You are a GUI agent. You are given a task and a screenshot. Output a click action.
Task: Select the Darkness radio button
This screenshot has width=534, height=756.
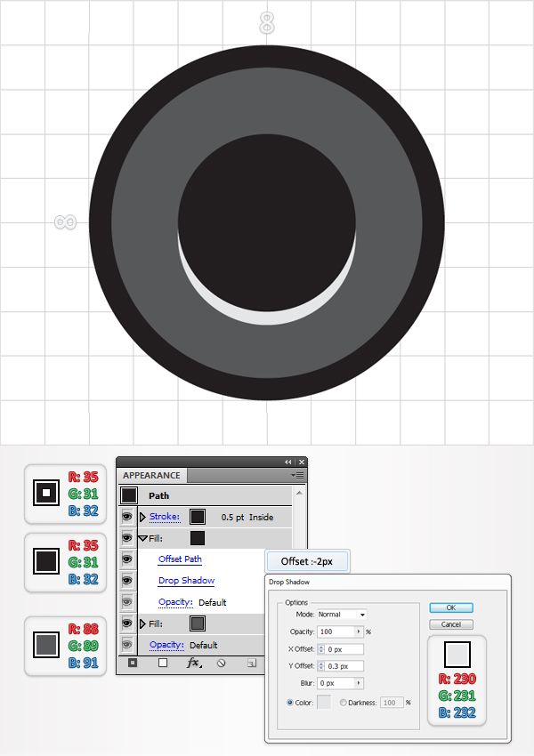343,703
